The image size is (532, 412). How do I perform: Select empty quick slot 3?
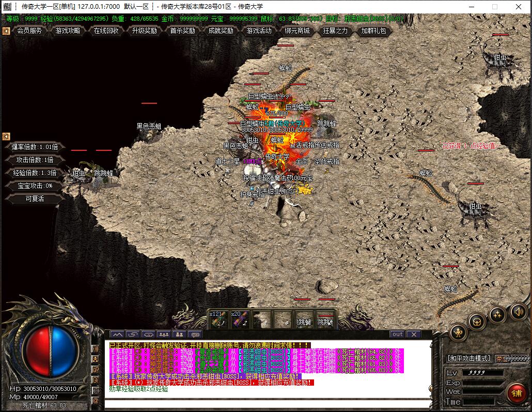(261, 319)
